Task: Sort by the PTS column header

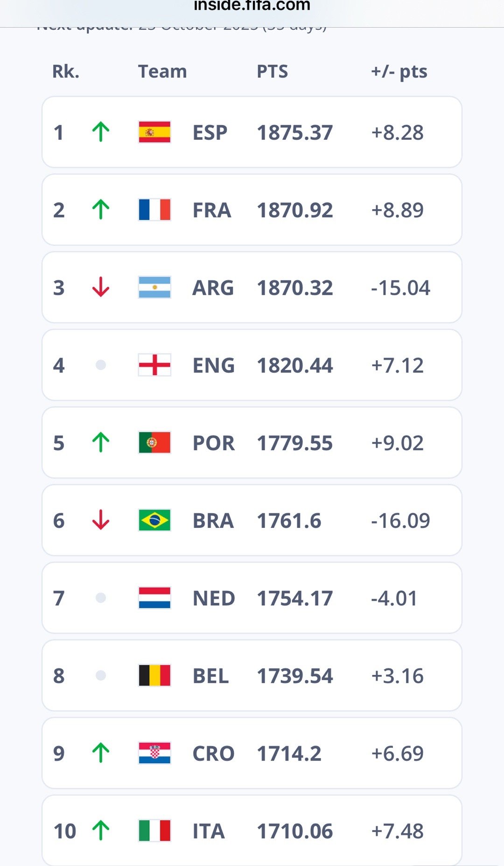Action: (273, 71)
